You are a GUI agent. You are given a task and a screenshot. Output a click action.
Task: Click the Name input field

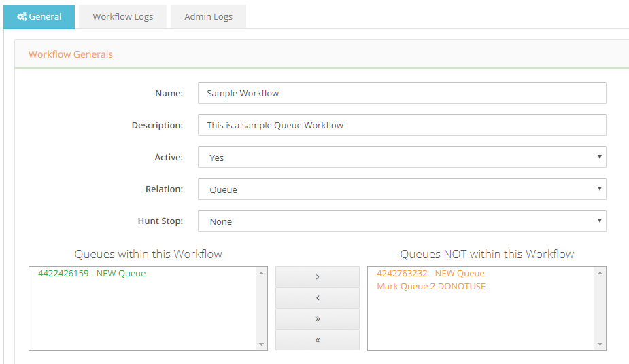tap(401, 93)
